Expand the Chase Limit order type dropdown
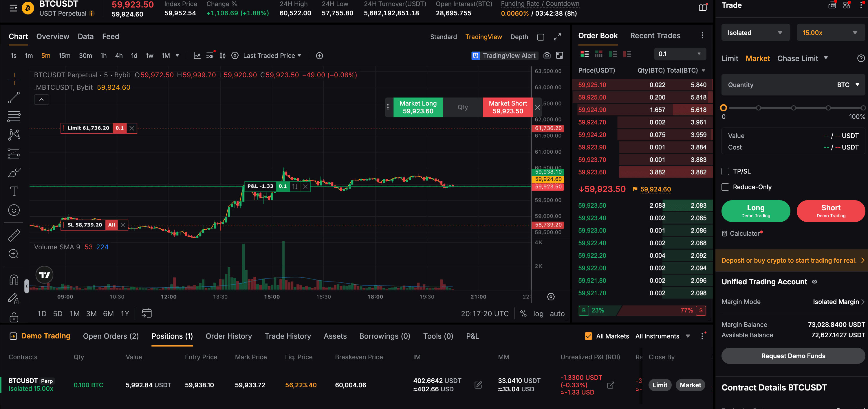 tap(825, 58)
